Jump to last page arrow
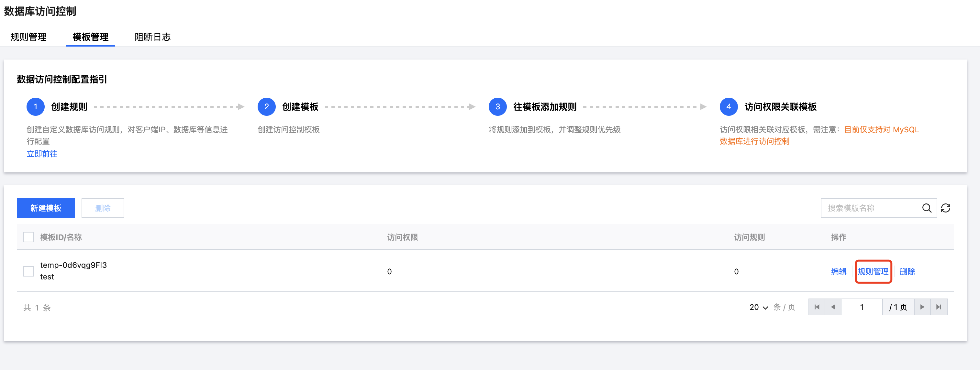This screenshot has width=980, height=370. point(939,307)
